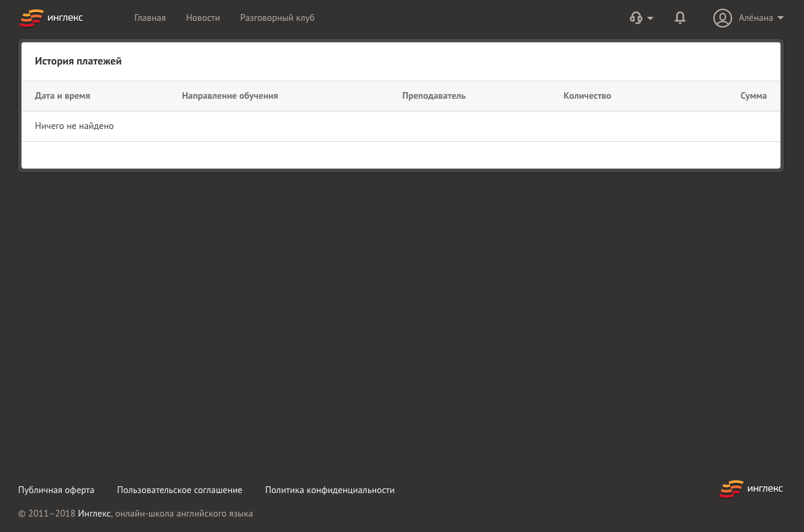
Task: Click the инглекс logo in the footer
Action: tap(750, 489)
